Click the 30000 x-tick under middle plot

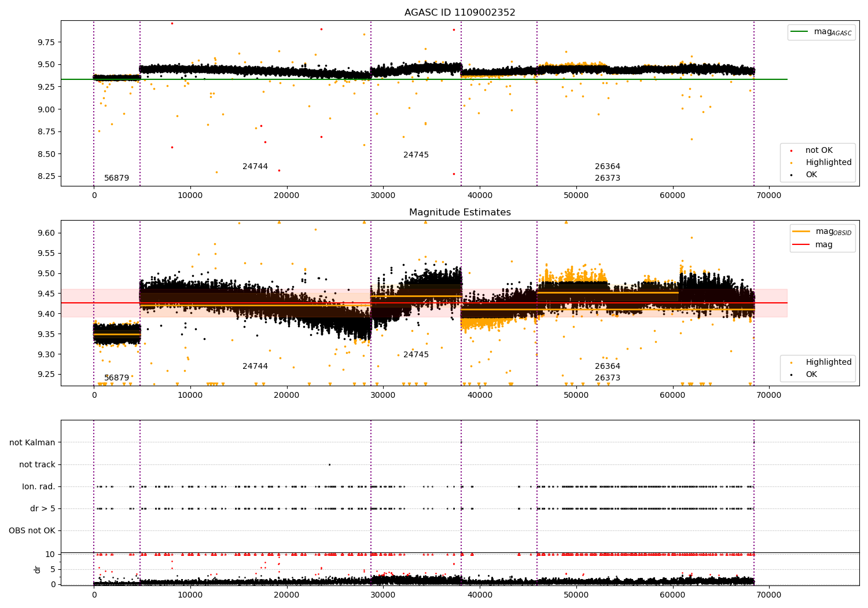(x=383, y=395)
